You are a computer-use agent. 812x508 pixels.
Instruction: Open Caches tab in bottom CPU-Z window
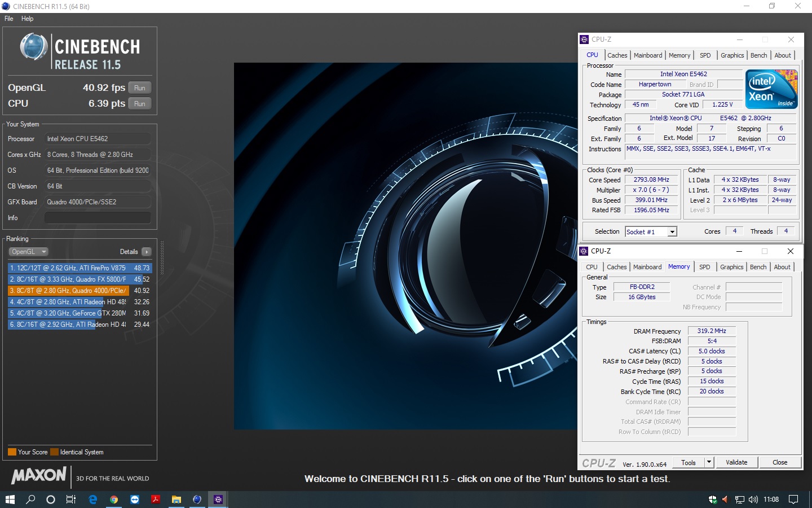(x=616, y=267)
